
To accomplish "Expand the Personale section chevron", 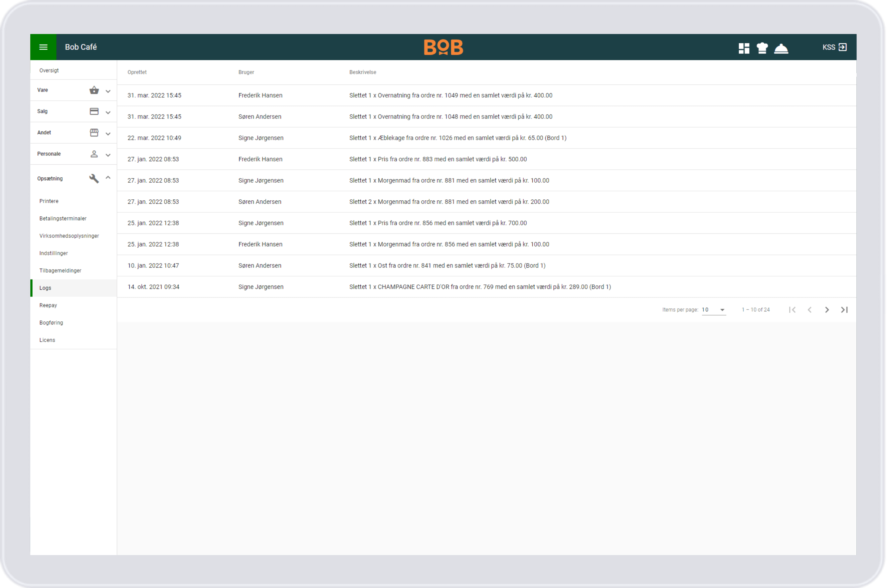I will [108, 155].
